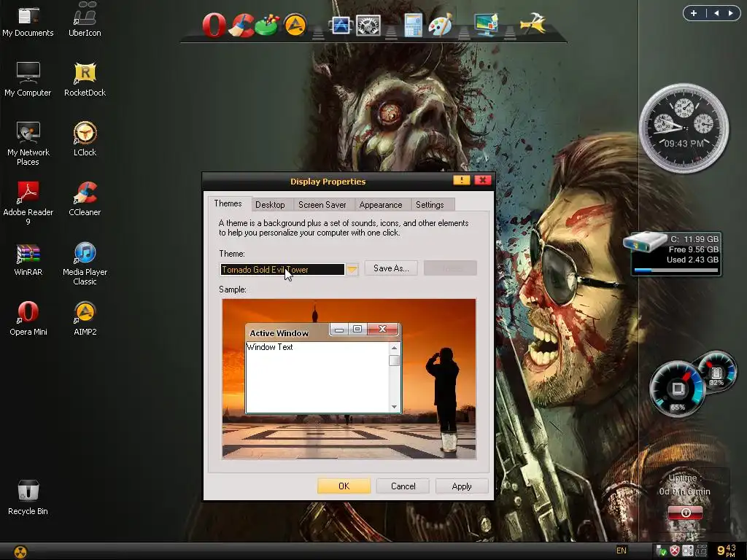Click the greyed-out Delete button

(x=450, y=268)
